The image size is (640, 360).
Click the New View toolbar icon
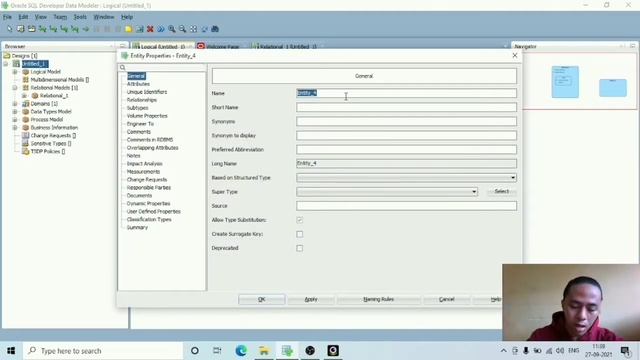click(x=31, y=29)
